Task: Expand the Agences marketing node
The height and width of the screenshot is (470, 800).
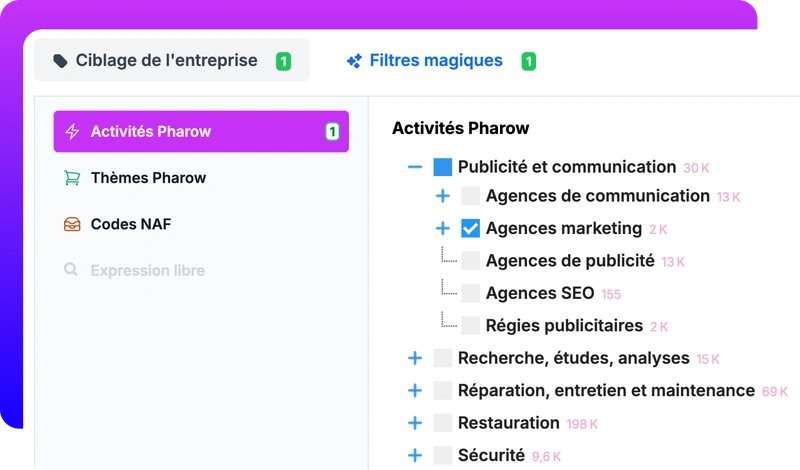Action: point(443,228)
